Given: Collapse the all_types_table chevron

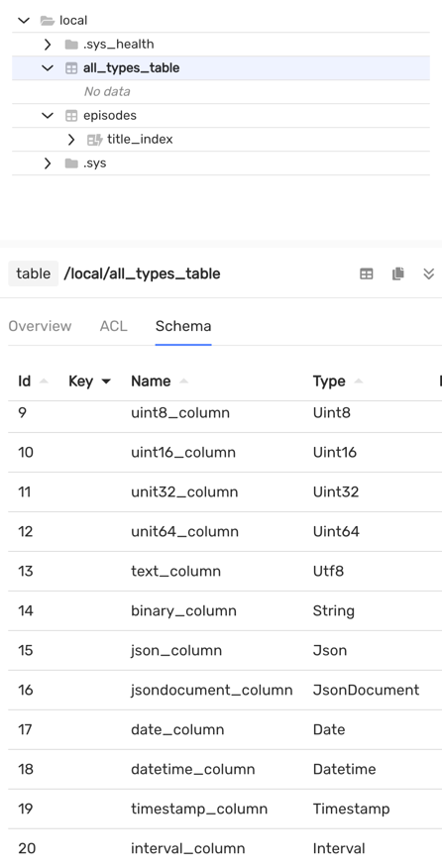Looking at the screenshot, I should pos(48,68).
